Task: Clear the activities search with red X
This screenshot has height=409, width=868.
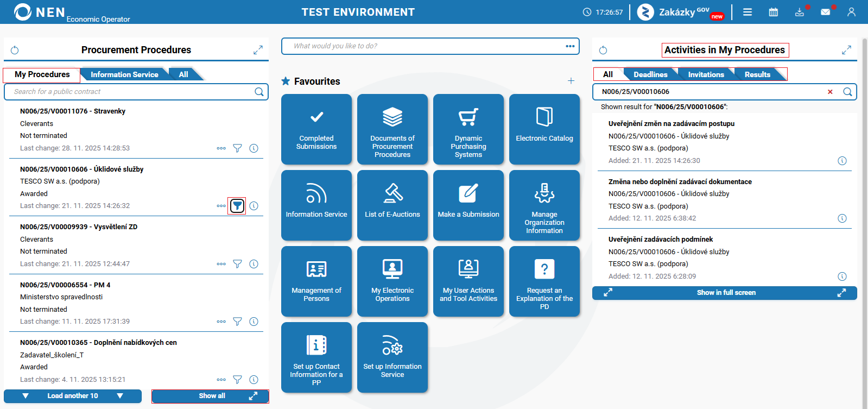Action: pos(830,92)
